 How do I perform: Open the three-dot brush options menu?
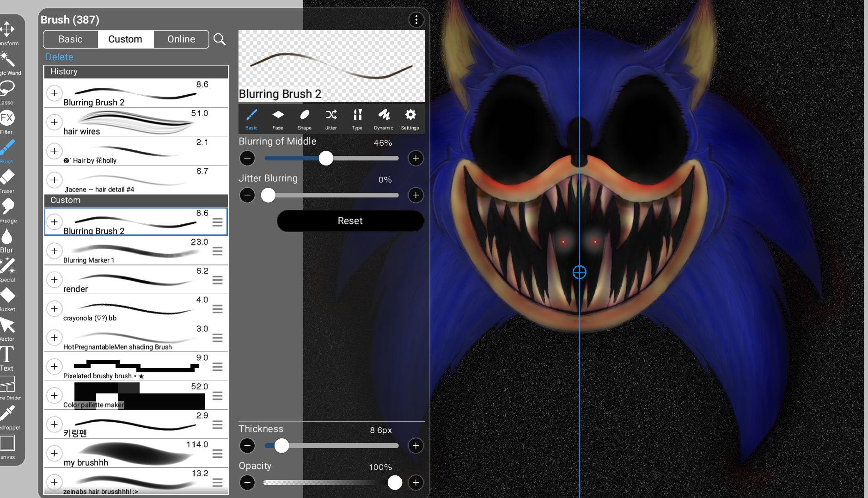pyautogui.click(x=416, y=19)
